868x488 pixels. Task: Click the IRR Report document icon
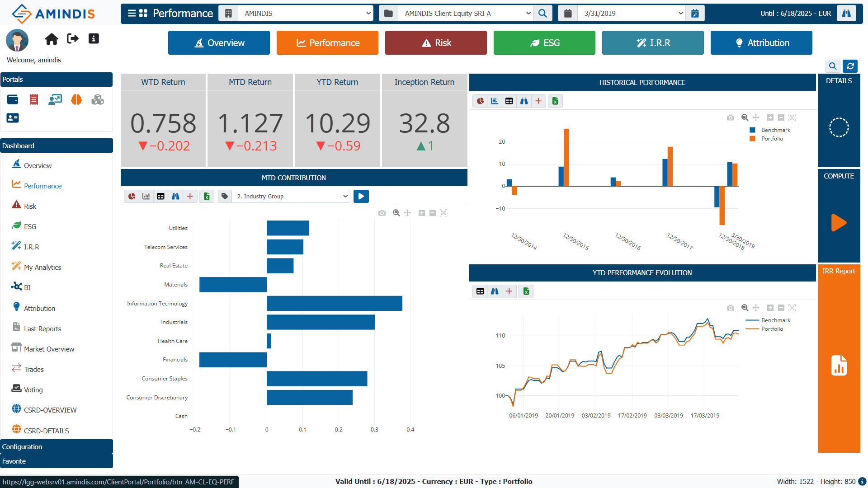(x=839, y=366)
